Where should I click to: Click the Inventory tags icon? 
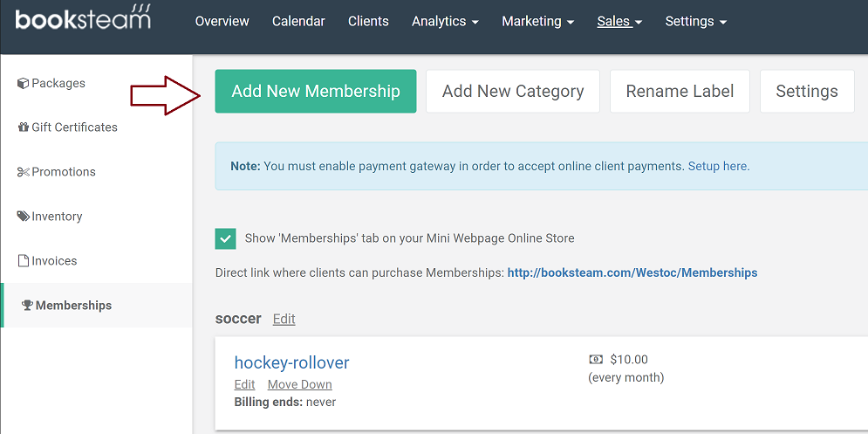point(24,217)
